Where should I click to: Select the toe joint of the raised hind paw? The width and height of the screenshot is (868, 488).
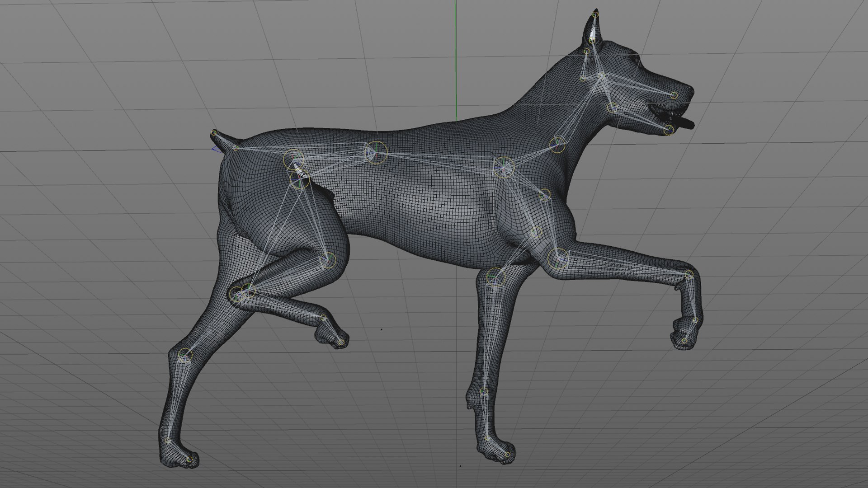point(341,342)
